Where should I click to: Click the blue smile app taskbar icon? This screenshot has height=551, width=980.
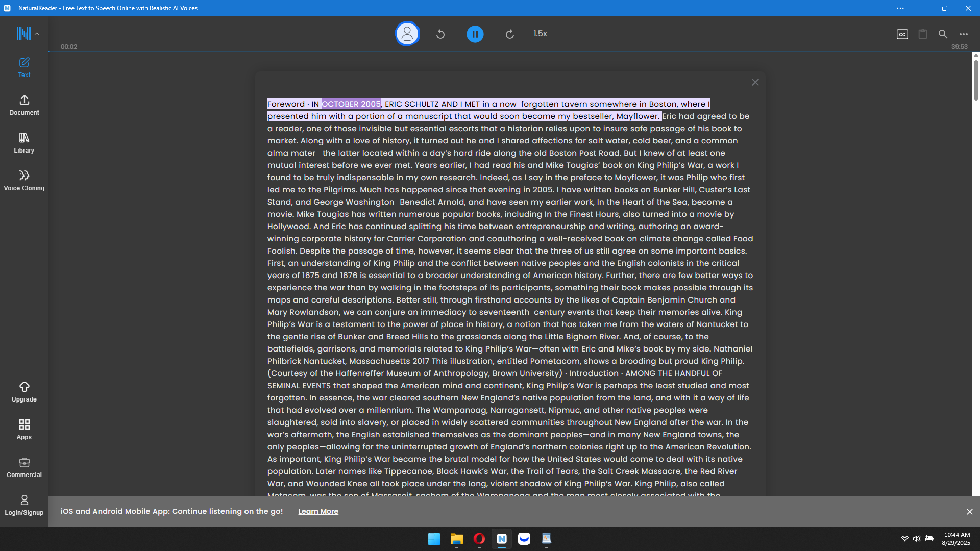524,539
